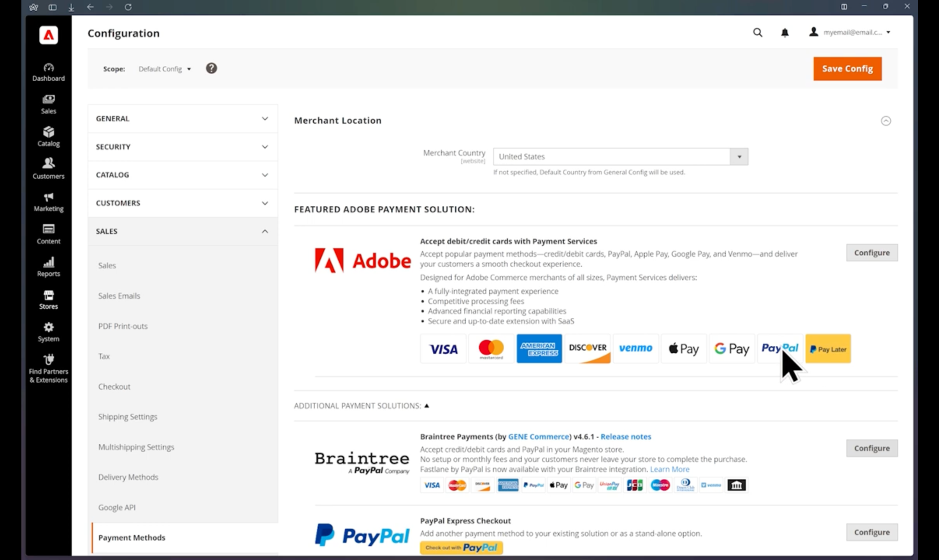Viewport: 939px width, 560px height.
Task: Open the Default Config scope dropdown
Action: 165,69
